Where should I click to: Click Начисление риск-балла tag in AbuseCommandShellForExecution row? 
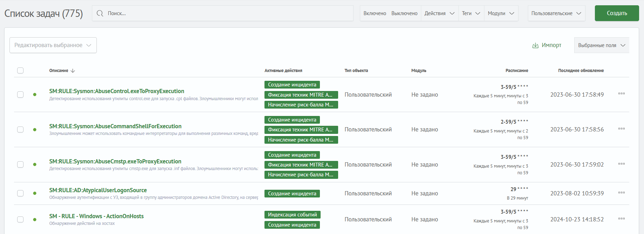click(x=301, y=140)
